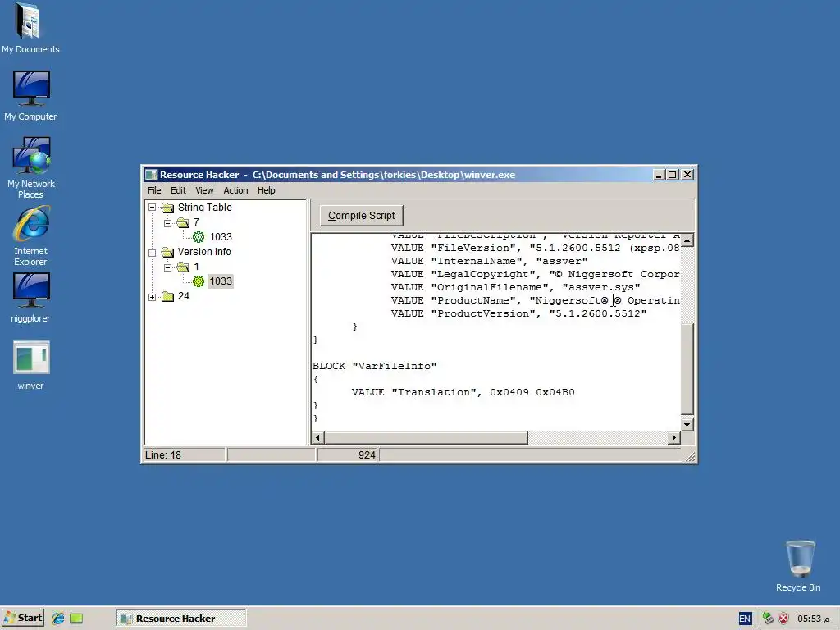Open the Help menu
The height and width of the screenshot is (630, 840).
(x=267, y=190)
